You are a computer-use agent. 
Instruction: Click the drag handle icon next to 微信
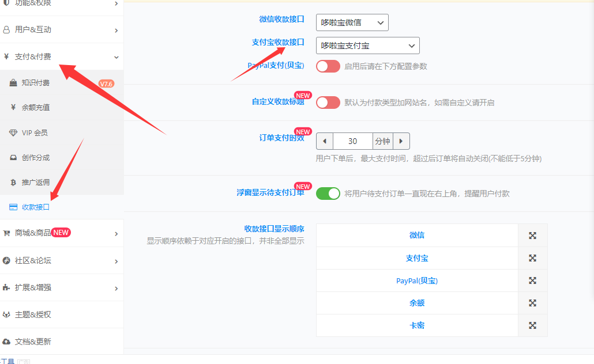point(532,235)
